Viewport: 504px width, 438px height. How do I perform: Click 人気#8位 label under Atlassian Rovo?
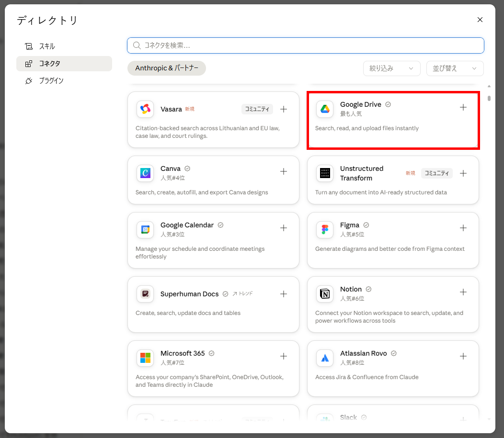(352, 363)
